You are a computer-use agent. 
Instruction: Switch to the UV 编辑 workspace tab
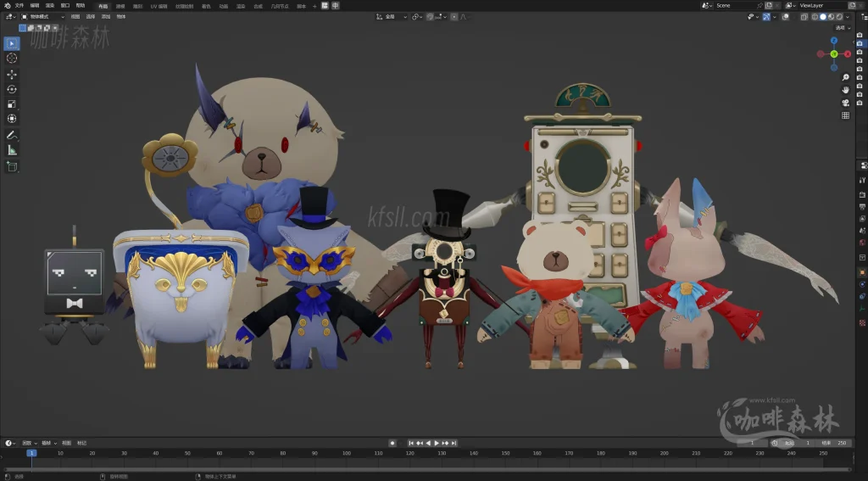159,6
